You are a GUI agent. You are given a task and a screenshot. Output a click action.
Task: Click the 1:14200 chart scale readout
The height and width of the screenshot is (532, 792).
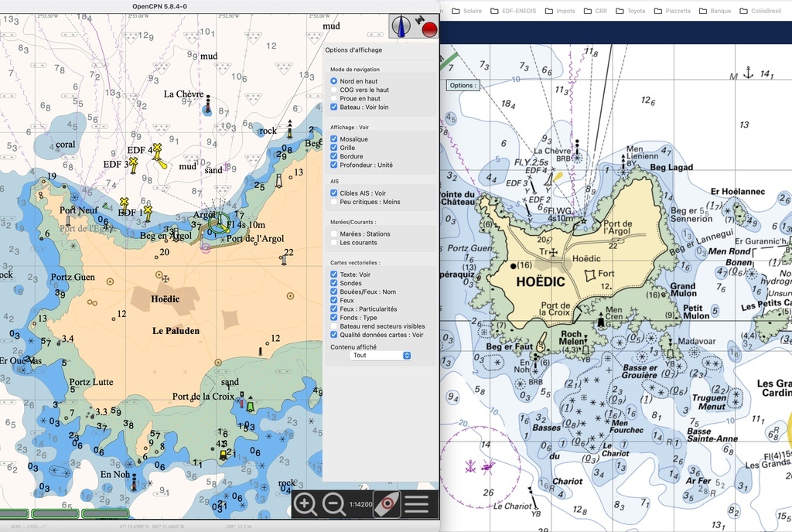coord(360,504)
